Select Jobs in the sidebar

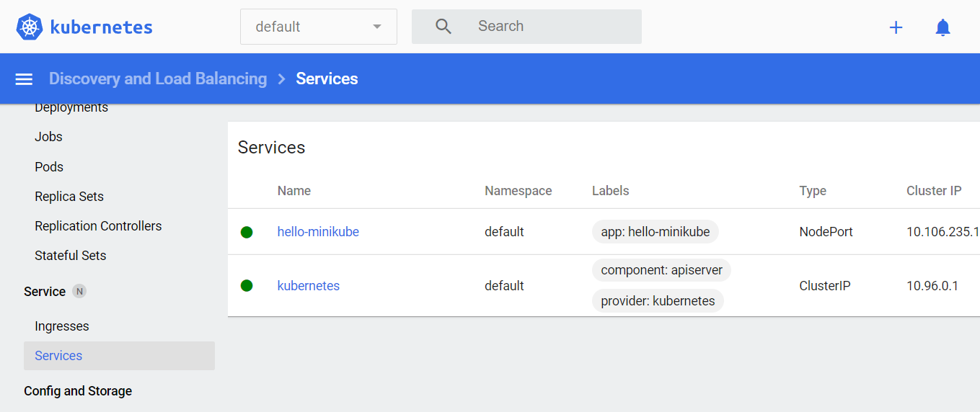(48, 137)
